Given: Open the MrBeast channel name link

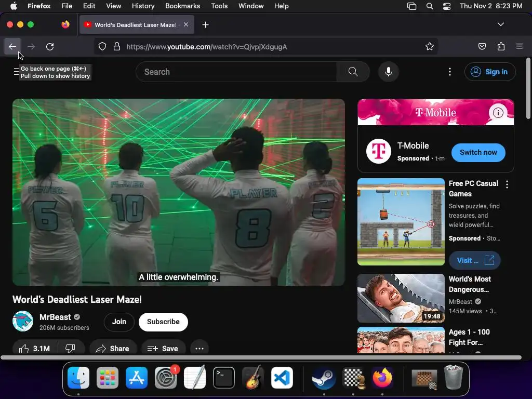Looking at the screenshot, I should point(55,317).
